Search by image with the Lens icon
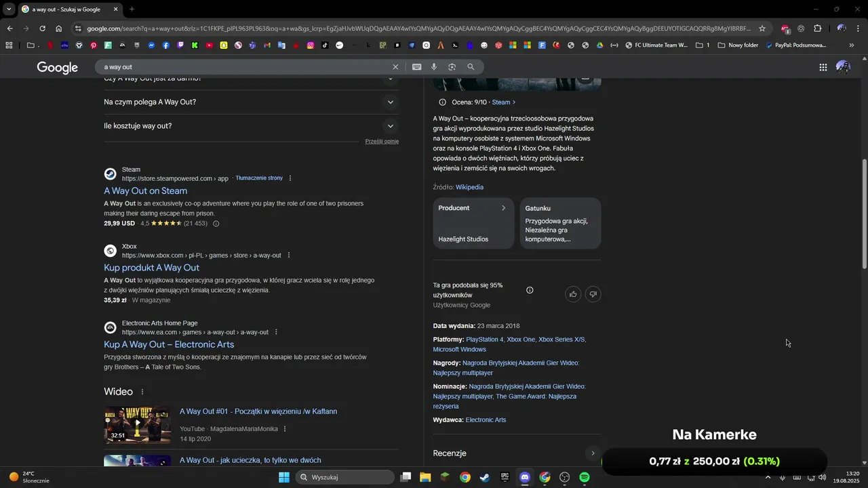Screen dimensions: 868x488 tap(452, 67)
